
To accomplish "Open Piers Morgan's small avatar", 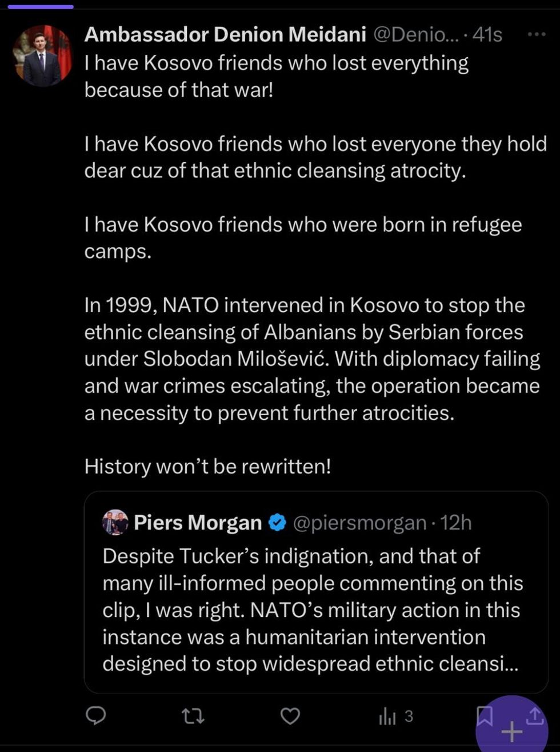I will coord(115,522).
